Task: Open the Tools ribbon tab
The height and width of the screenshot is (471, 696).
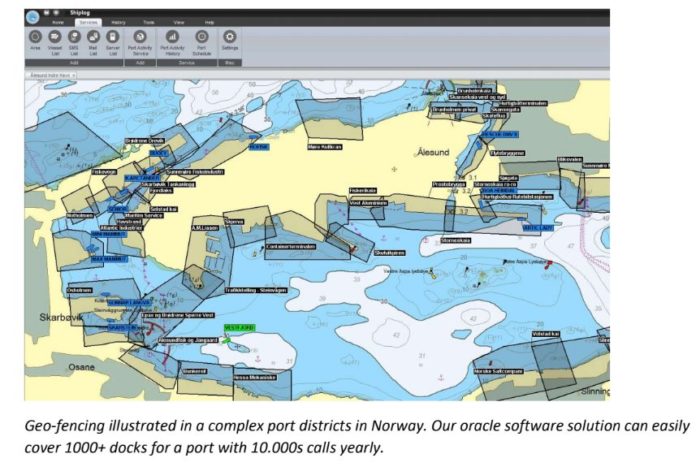Action: click(x=148, y=21)
